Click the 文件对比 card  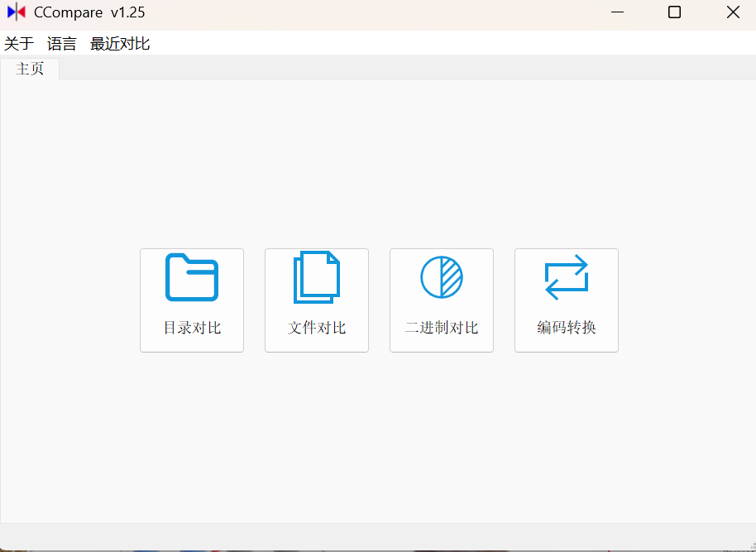(x=316, y=300)
